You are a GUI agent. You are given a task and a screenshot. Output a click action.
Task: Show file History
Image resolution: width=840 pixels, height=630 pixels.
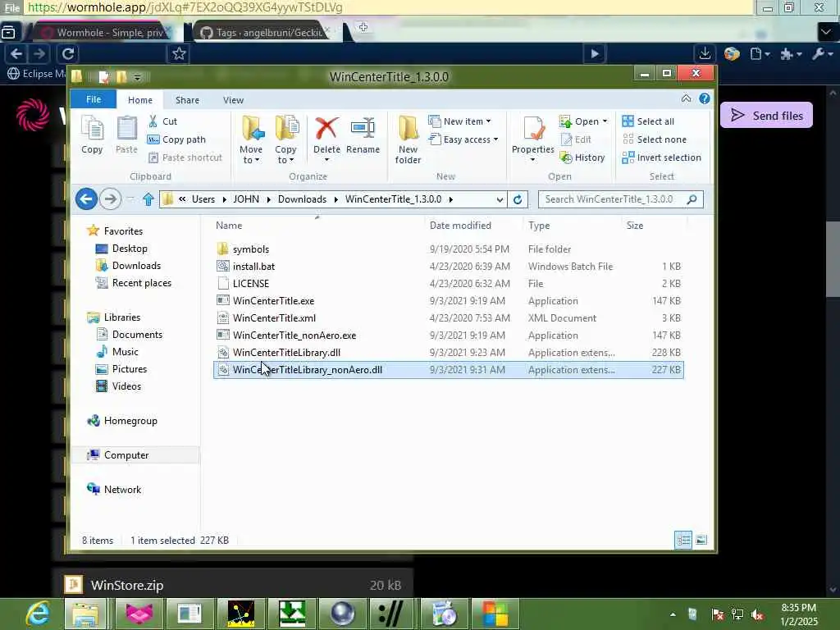pyautogui.click(x=582, y=157)
